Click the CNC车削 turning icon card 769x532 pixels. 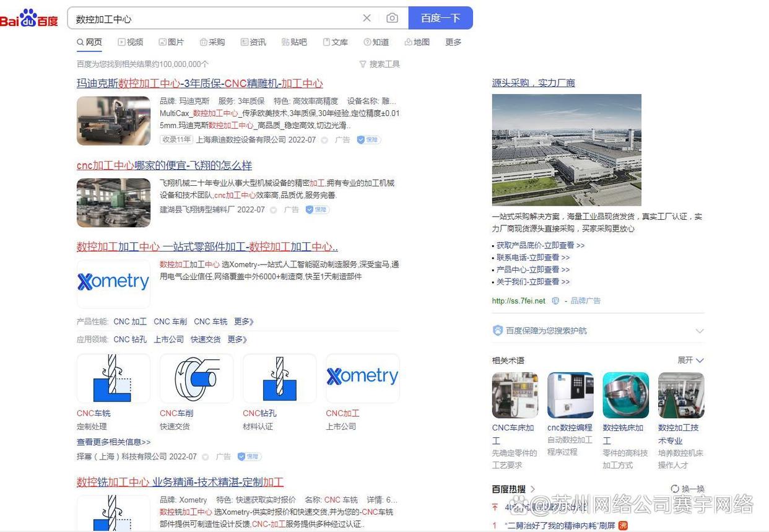pyautogui.click(x=196, y=378)
